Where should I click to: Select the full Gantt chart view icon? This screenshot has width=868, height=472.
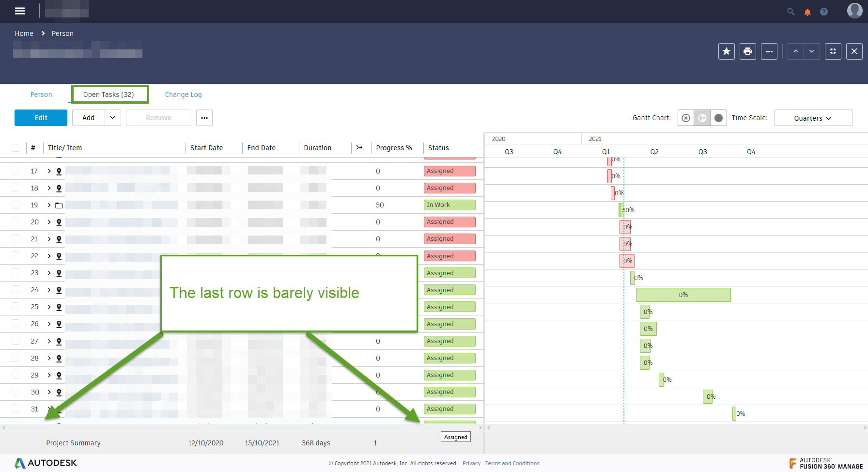pos(719,118)
